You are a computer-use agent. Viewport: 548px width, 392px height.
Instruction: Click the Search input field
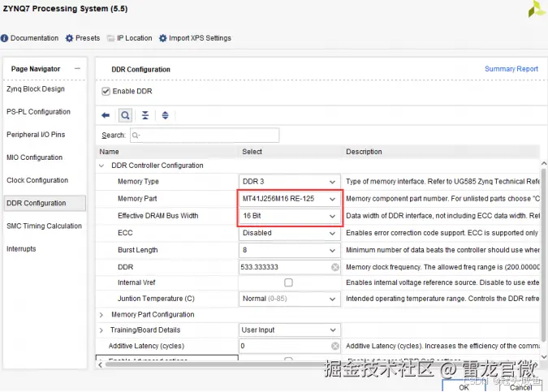[205, 136]
